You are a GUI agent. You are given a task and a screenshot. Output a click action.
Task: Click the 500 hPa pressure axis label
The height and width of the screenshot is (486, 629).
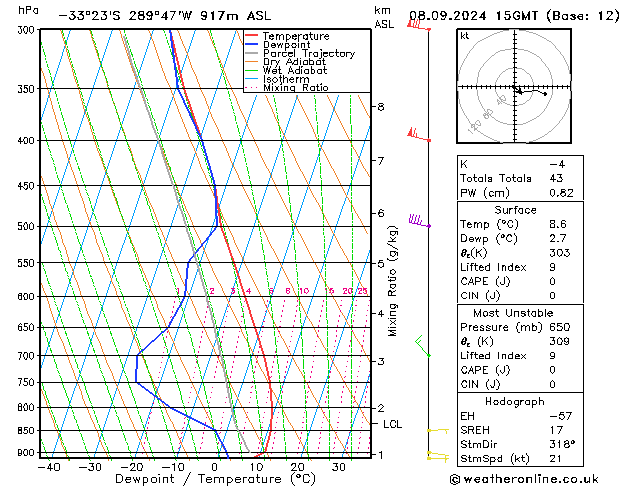coord(27,226)
